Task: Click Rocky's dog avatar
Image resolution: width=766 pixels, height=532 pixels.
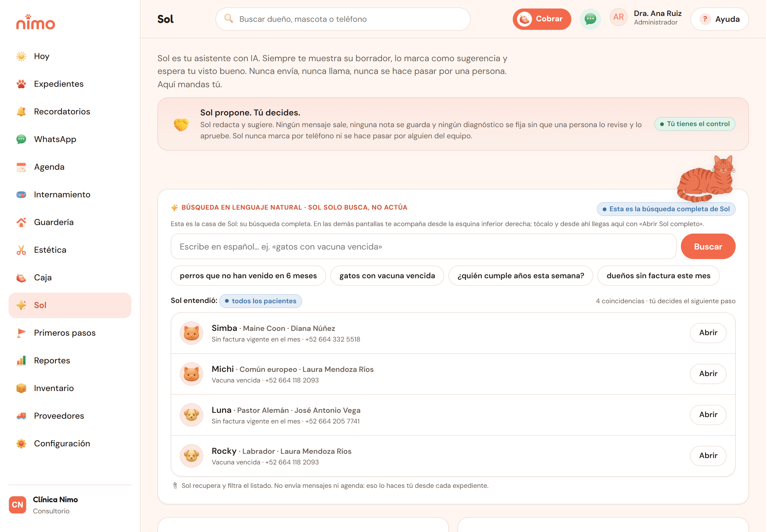Action: point(191,456)
